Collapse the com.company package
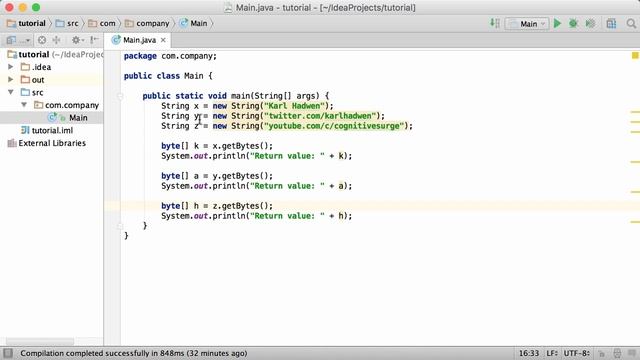The height and width of the screenshot is (360, 640). pyautogui.click(x=24, y=104)
